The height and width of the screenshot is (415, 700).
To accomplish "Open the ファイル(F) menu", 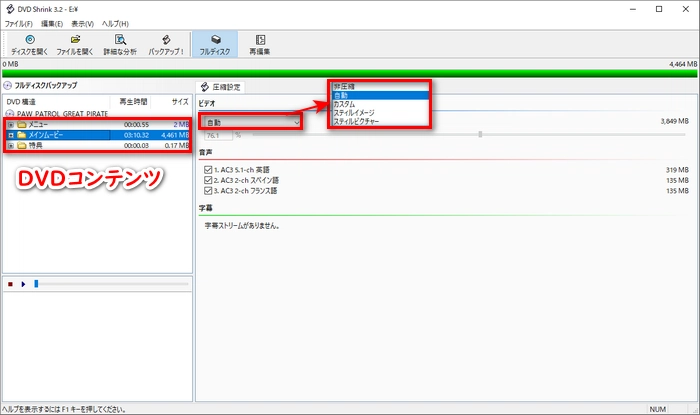I will [19, 24].
